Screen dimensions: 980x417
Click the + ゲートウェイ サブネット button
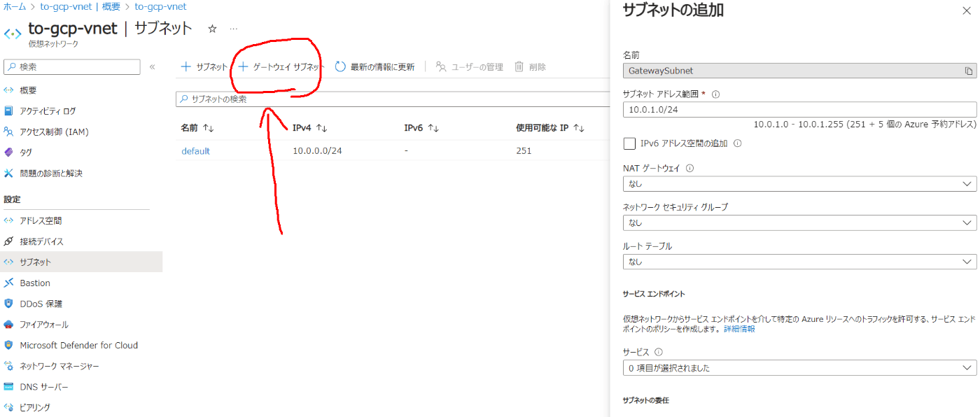tap(281, 66)
